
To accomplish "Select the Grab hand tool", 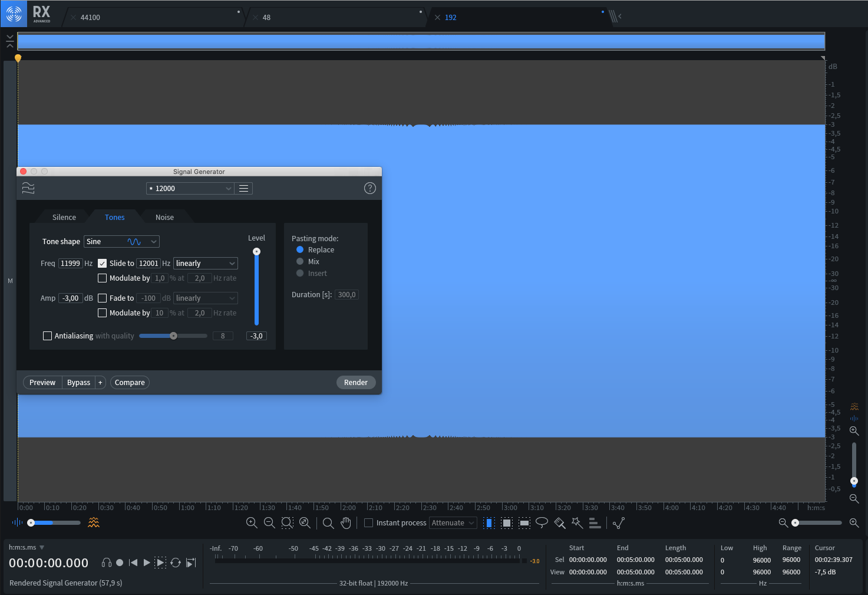I will point(346,522).
